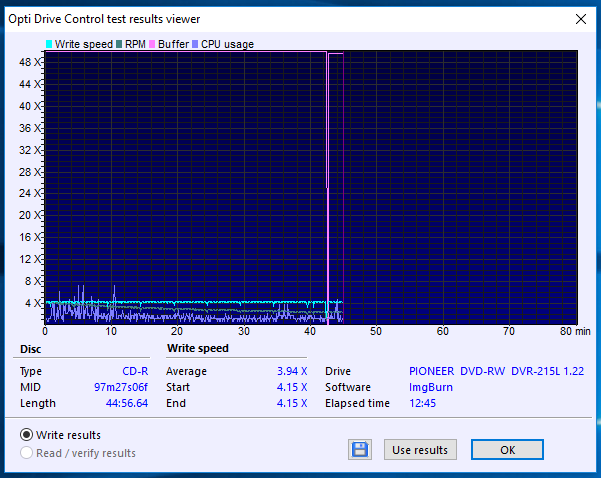This screenshot has height=478, width=601.
Task: Click the 48 X axis label
Action: 30,62
